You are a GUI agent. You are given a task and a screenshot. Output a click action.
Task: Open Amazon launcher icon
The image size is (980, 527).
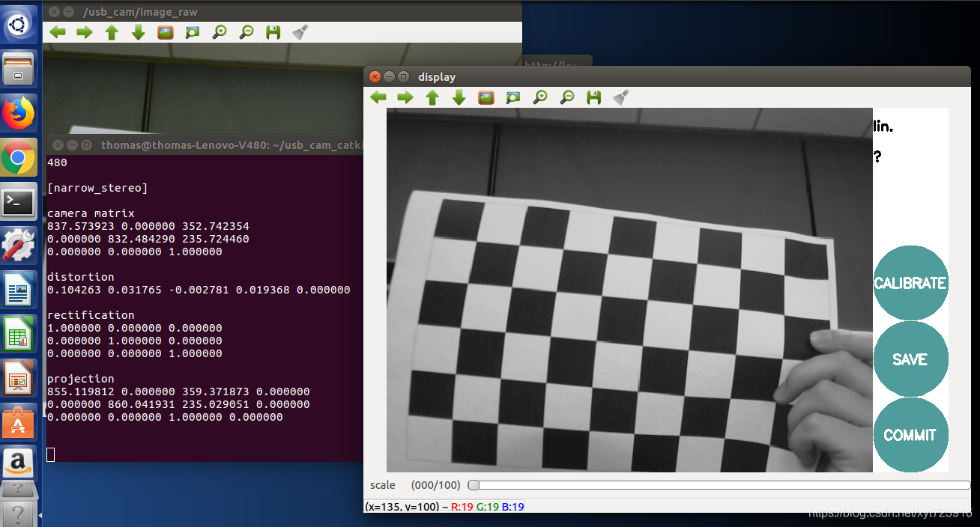tap(19, 463)
